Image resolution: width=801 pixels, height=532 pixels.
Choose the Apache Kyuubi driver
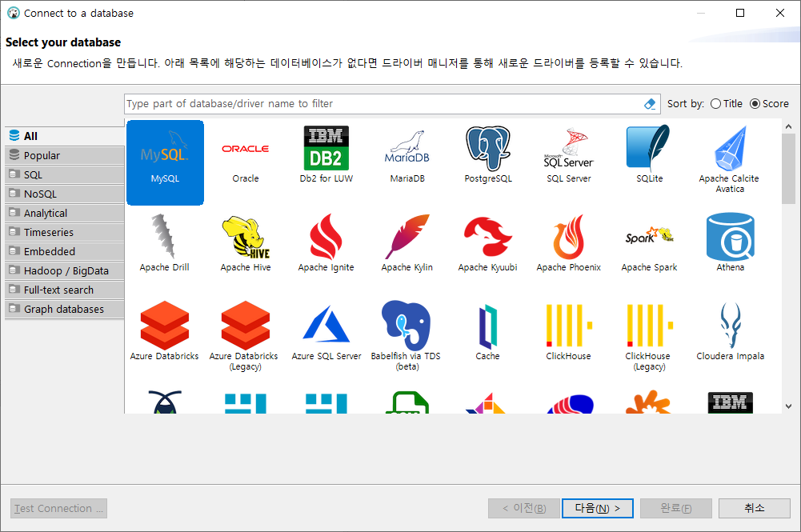point(488,243)
